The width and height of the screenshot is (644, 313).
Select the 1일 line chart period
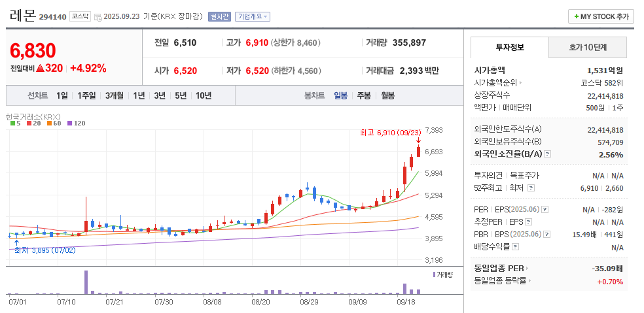[62, 95]
